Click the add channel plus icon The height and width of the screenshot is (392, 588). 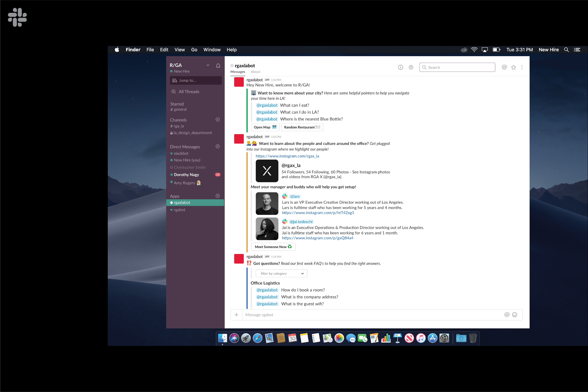pyautogui.click(x=218, y=120)
